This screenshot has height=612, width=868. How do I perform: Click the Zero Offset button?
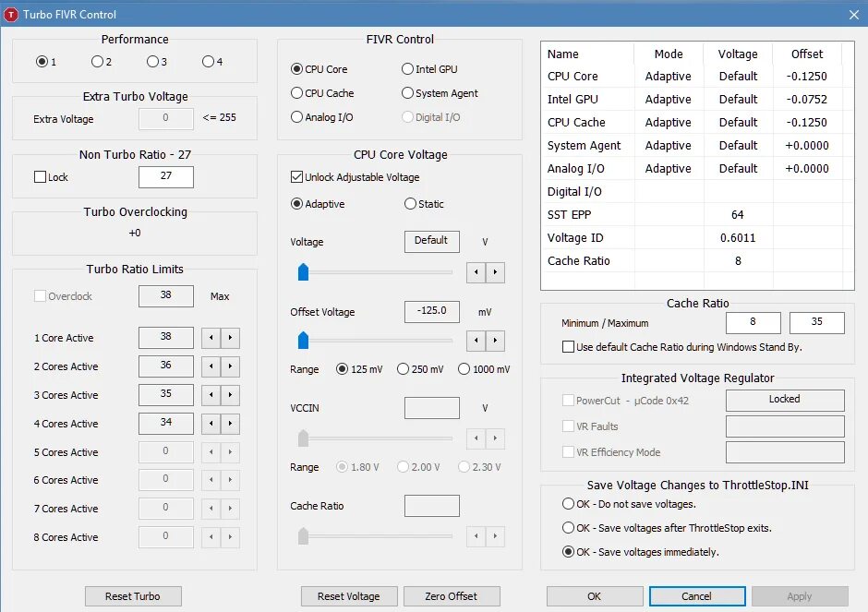coord(452,596)
